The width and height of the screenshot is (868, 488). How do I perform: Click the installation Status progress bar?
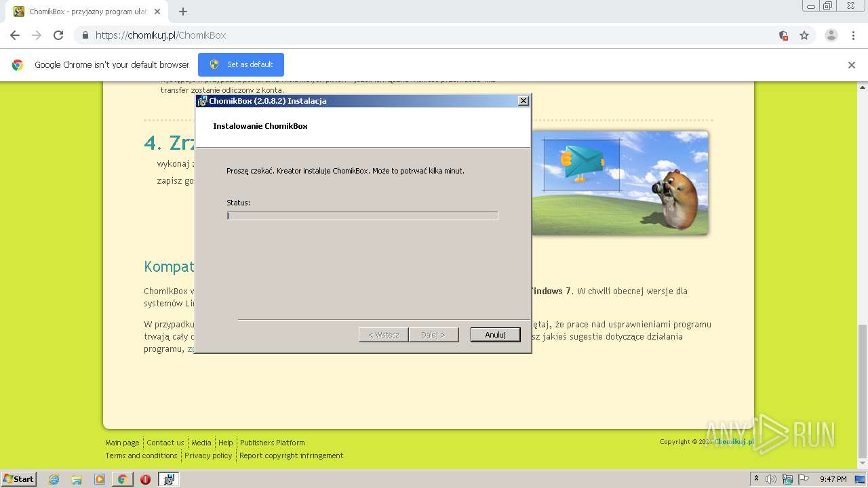click(362, 216)
